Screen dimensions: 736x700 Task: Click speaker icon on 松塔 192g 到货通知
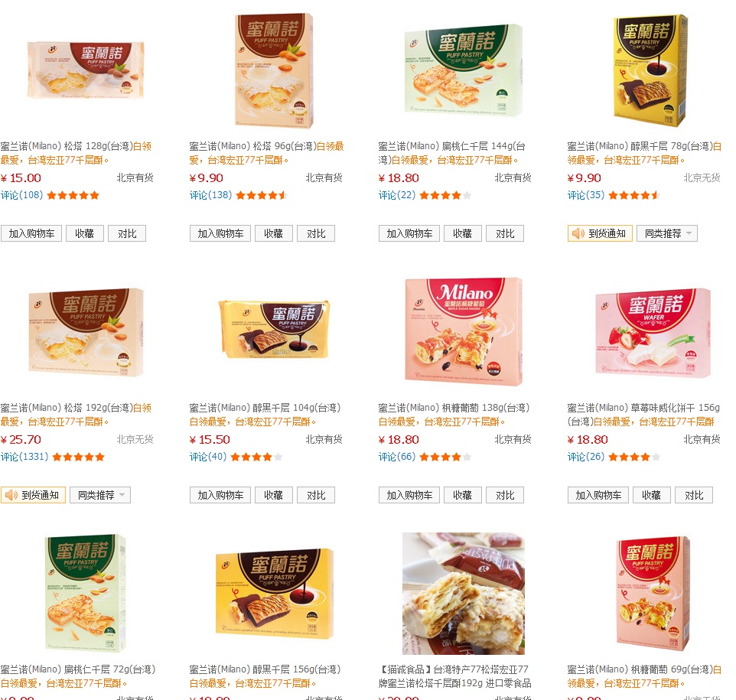pos(11,495)
